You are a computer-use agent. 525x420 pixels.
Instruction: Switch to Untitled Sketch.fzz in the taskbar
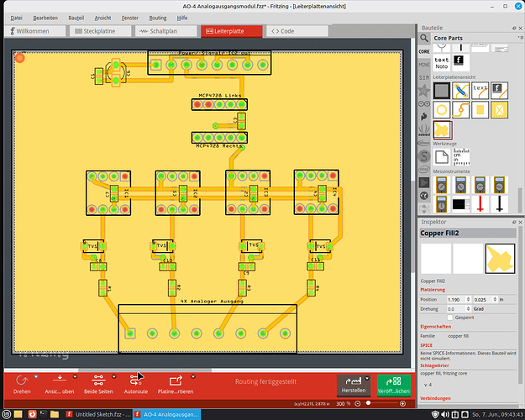click(98, 414)
